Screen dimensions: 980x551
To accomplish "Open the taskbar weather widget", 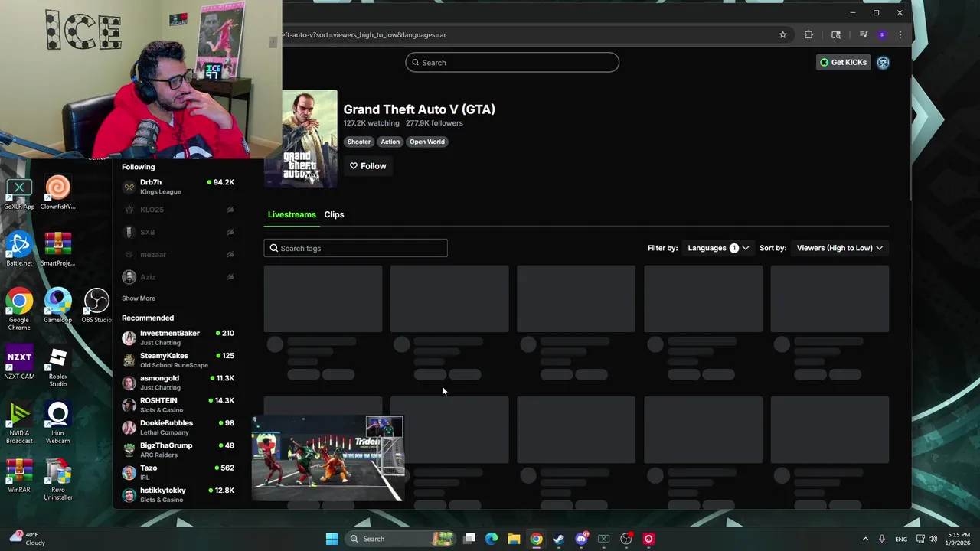I will (26, 539).
